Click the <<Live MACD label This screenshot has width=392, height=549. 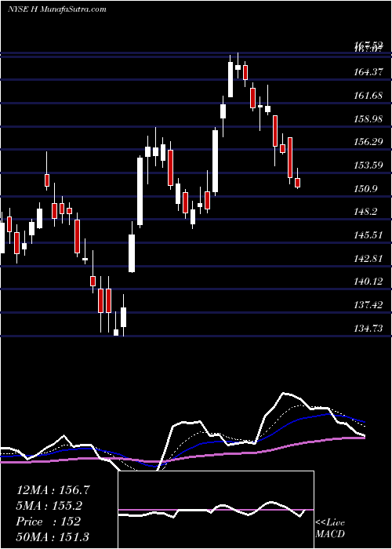tap(330, 528)
